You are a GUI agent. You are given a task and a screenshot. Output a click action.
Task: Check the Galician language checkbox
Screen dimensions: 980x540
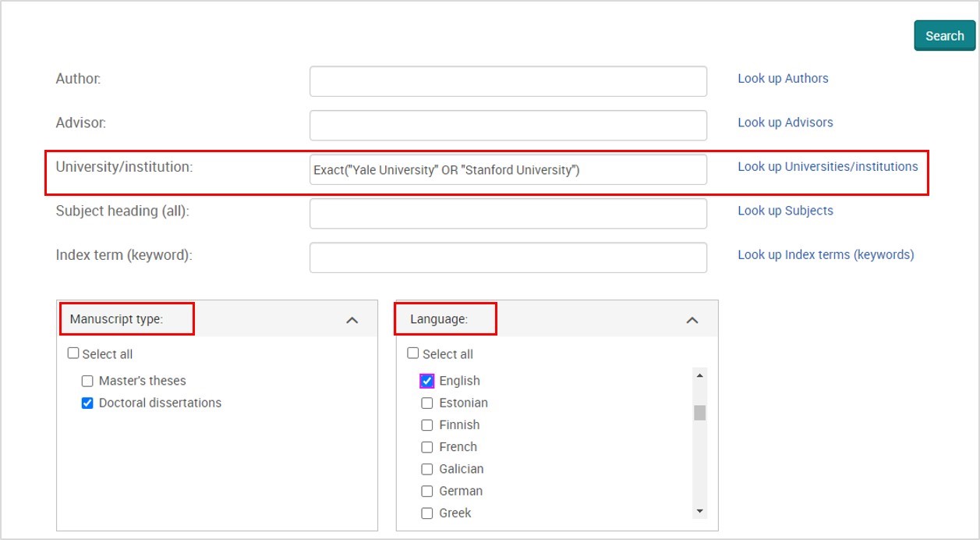point(427,469)
